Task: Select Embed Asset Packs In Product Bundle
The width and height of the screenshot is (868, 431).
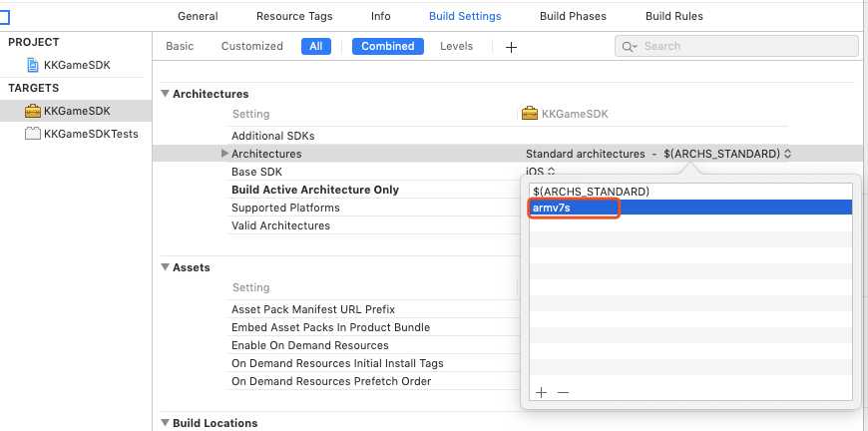Action: (x=330, y=327)
